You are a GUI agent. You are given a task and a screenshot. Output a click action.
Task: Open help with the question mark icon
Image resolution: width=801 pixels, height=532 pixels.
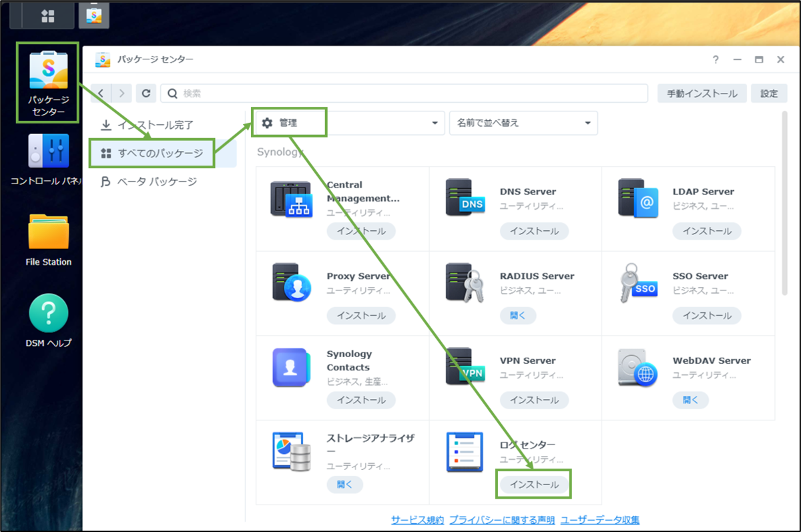716,59
